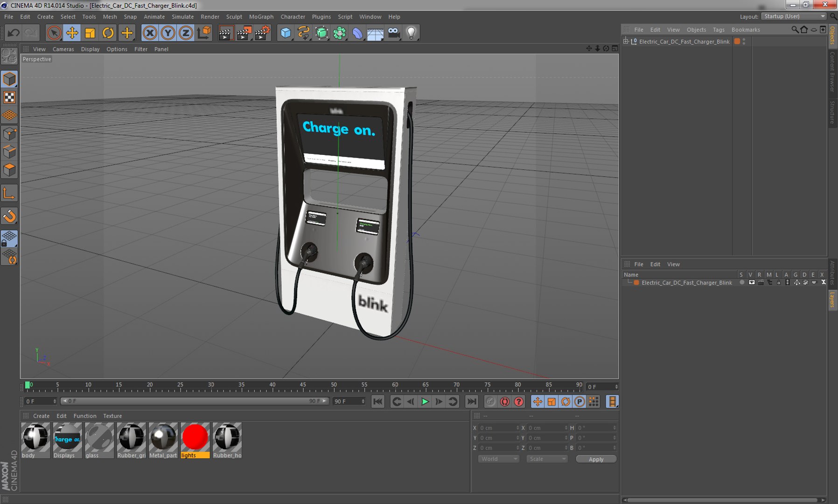Click the Make Editable icon on left sidebar
Viewport: 838px width, 504px height.
[x=9, y=56]
